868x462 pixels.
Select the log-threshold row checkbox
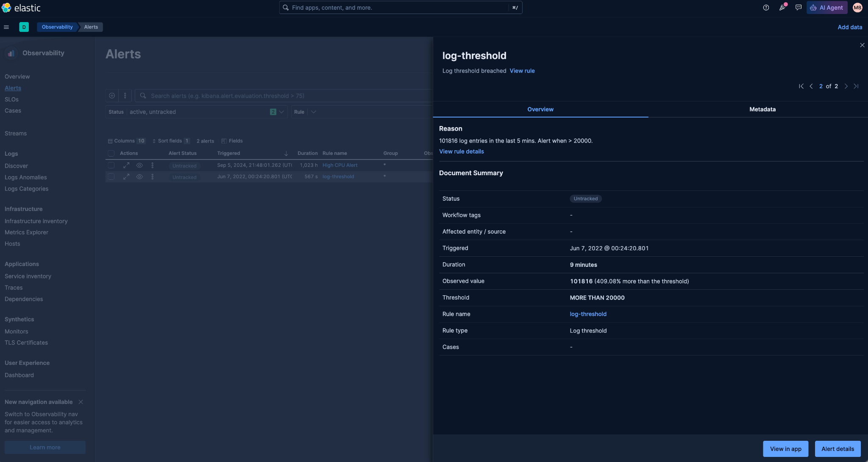[x=111, y=177]
